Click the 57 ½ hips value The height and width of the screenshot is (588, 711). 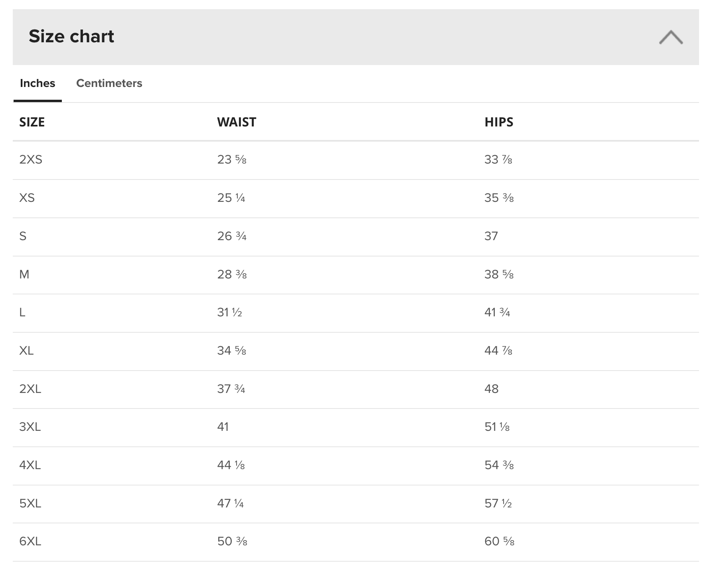pyautogui.click(x=498, y=503)
